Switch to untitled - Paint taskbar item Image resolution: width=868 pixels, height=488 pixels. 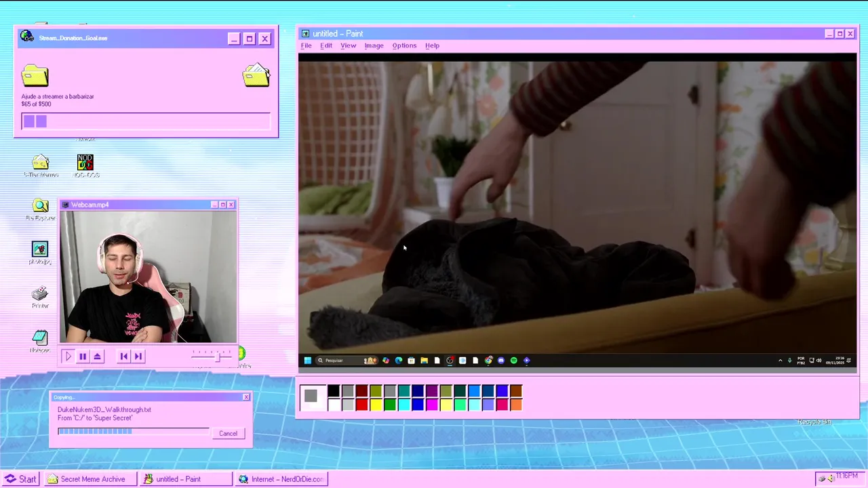point(186,479)
